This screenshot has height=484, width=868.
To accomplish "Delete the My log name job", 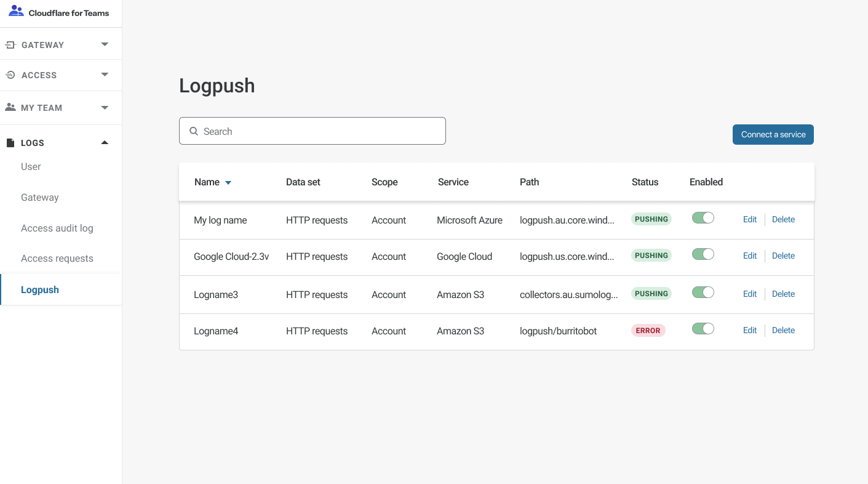I will tap(783, 219).
